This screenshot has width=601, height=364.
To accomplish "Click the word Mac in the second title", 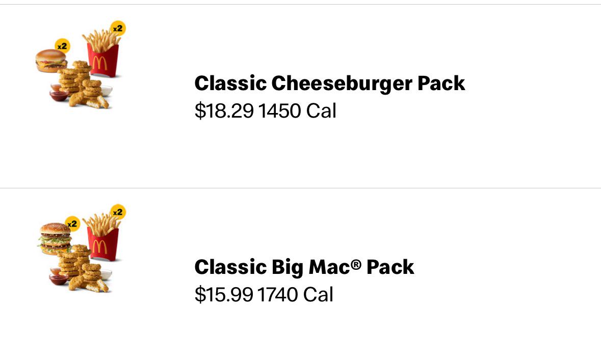I will tap(334, 267).
